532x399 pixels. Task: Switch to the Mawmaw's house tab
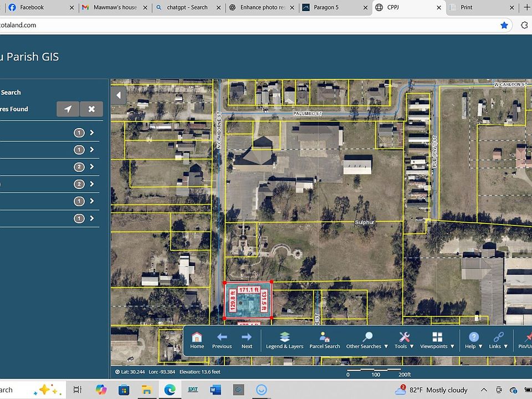(x=114, y=8)
